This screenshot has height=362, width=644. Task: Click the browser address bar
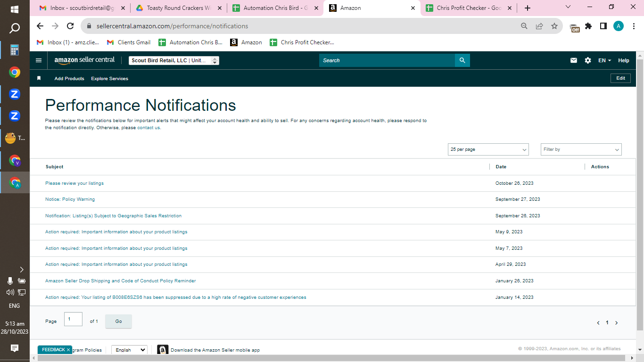[x=302, y=26]
